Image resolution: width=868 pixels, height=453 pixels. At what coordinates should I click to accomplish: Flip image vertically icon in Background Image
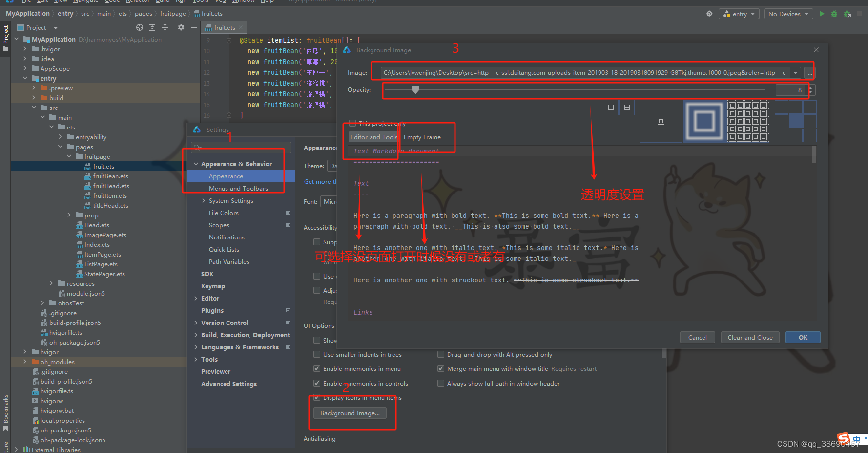[627, 107]
